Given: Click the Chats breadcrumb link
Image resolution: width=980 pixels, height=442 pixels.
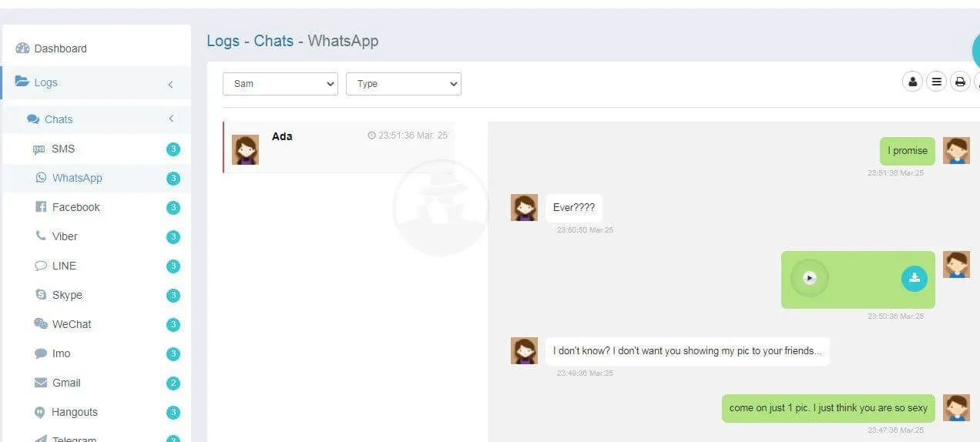Looking at the screenshot, I should pos(274,41).
